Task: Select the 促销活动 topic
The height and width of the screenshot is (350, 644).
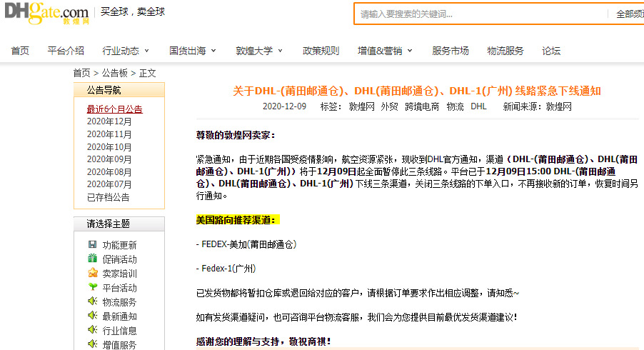Action: [119, 259]
